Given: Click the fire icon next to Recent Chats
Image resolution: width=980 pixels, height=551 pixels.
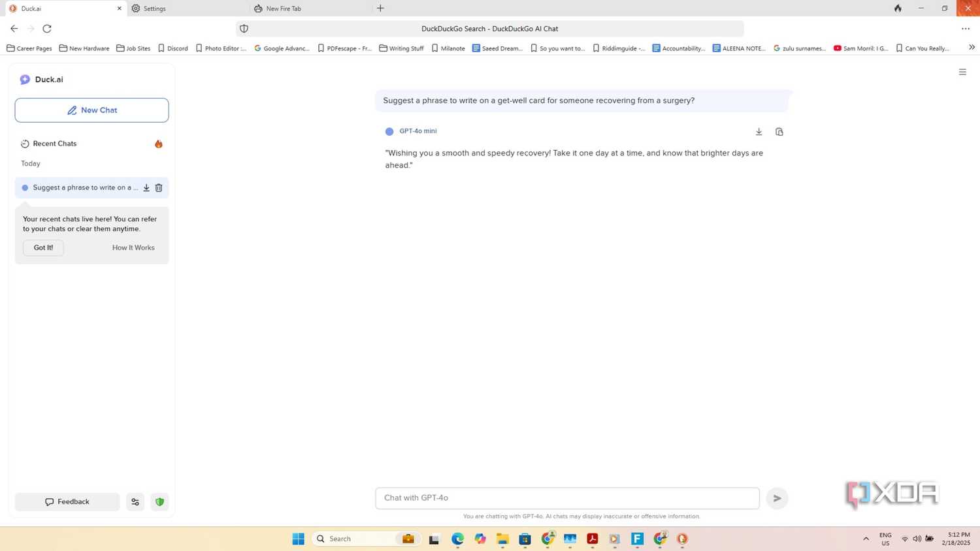Looking at the screenshot, I should [159, 144].
